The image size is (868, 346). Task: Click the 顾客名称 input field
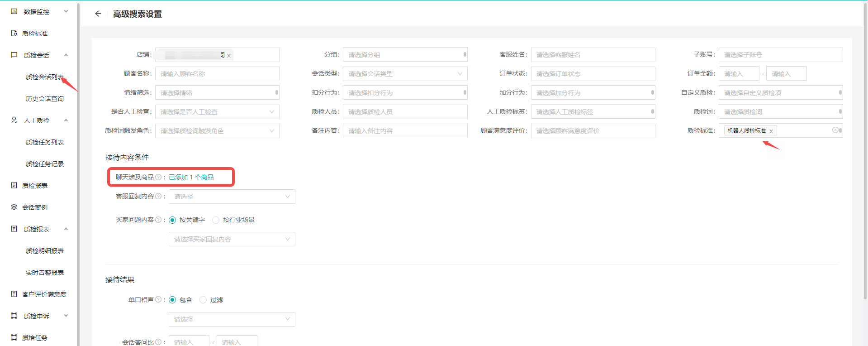pos(217,73)
